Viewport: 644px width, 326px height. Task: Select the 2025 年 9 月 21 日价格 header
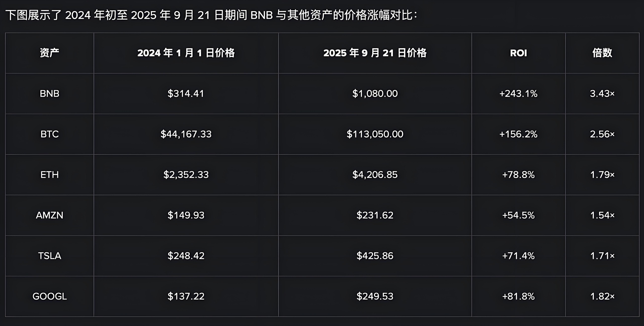coord(375,53)
